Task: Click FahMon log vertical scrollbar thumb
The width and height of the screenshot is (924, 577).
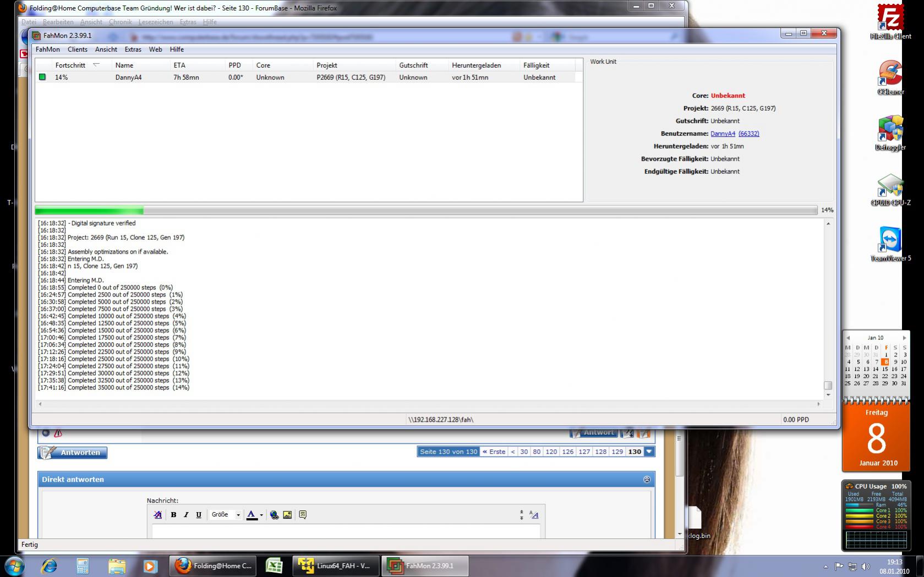Action: (x=828, y=385)
